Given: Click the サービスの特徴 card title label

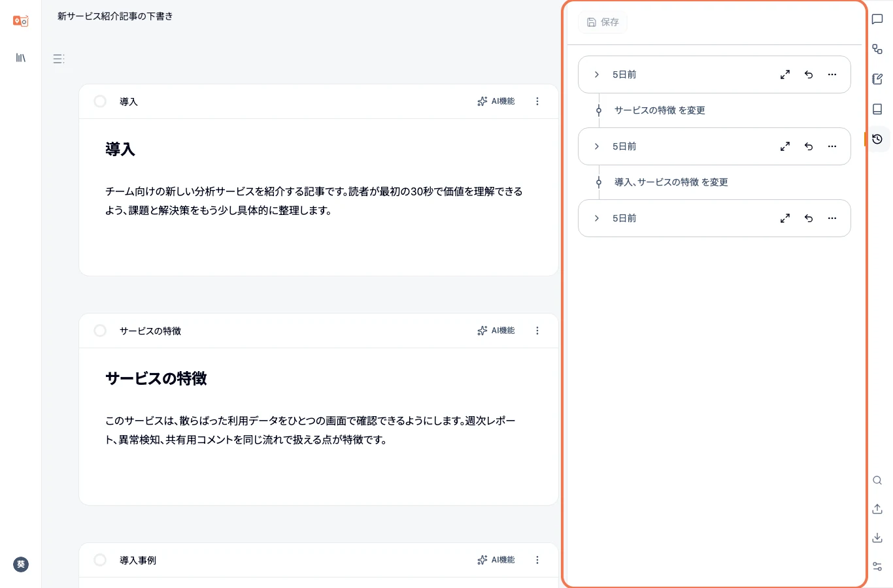Looking at the screenshot, I should (x=150, y=331).
